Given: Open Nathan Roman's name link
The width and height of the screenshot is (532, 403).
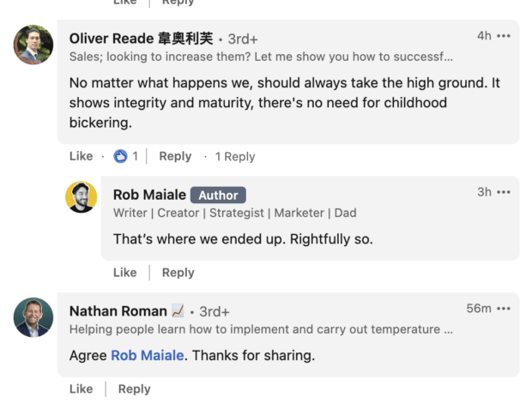Looking at the screenshot, I should pos(118,311).
